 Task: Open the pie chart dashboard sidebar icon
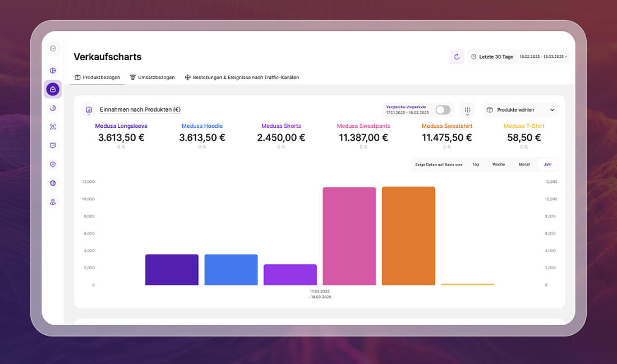click(x=53, y=71)
